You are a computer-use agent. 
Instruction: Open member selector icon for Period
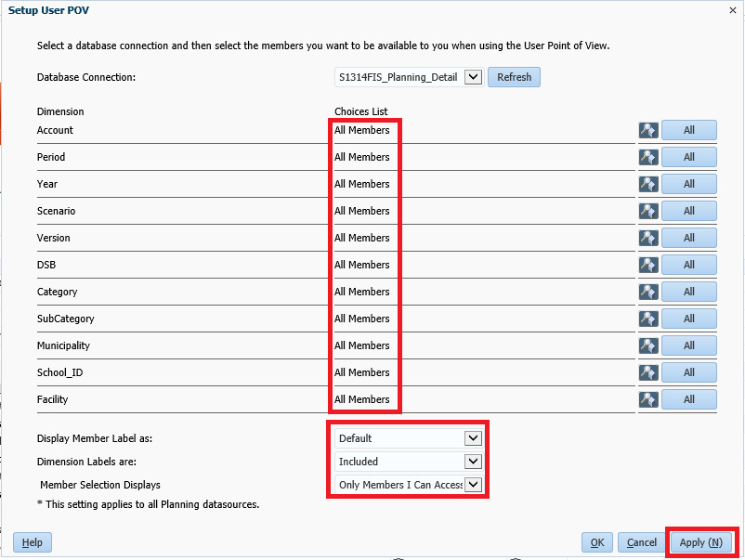[x=648, y=158]
